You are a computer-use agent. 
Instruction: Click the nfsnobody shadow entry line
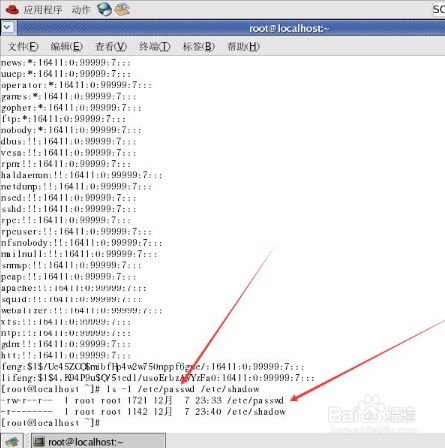pyautogui.click(x=82, y=243)
